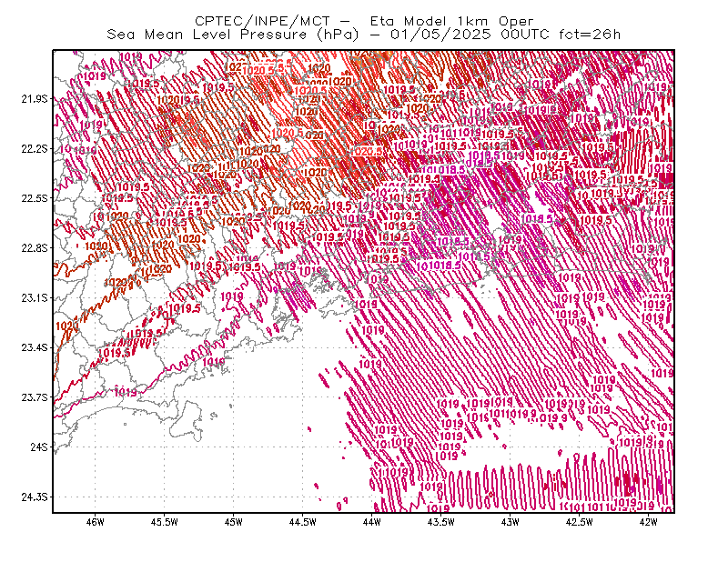Viewport: 728px width, 562px height.
Task: Click the 22.8S latitude tick label
Action: pyautogui.click(x=35, y=248)
